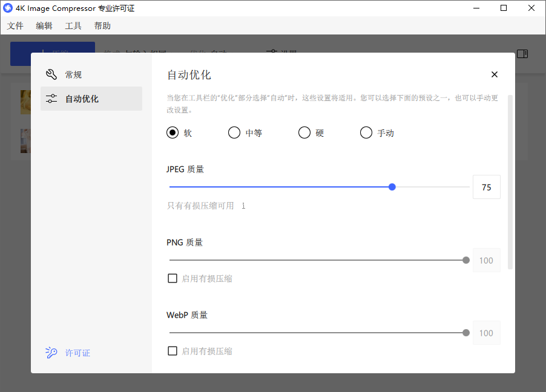Click the JPEG quality value field 75
546x392 pixels.
click(x=487, y=188)
